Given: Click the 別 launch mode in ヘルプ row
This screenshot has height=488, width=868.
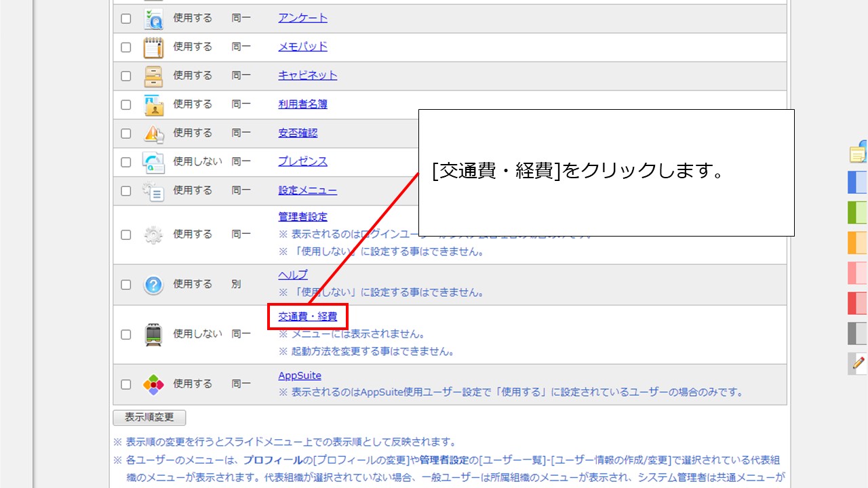Looking at the screenshot, I should tap(236, 284).
